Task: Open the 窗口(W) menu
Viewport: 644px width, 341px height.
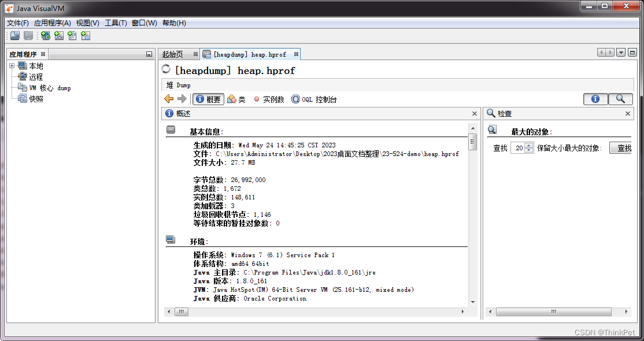Action: point(144,23)
